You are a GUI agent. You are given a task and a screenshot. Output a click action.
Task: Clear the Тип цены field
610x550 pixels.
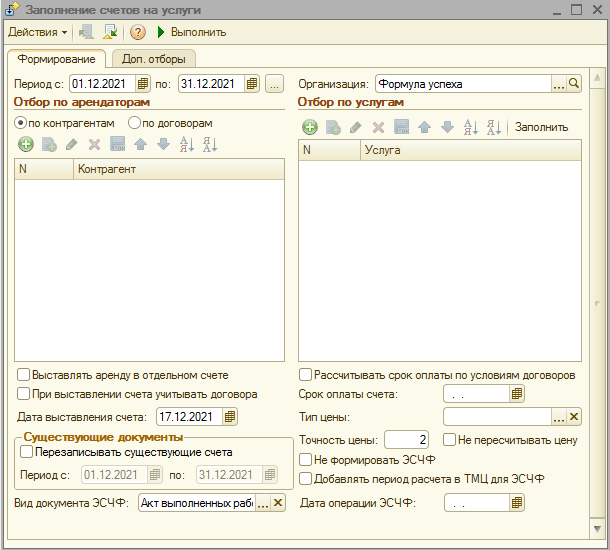574,417
